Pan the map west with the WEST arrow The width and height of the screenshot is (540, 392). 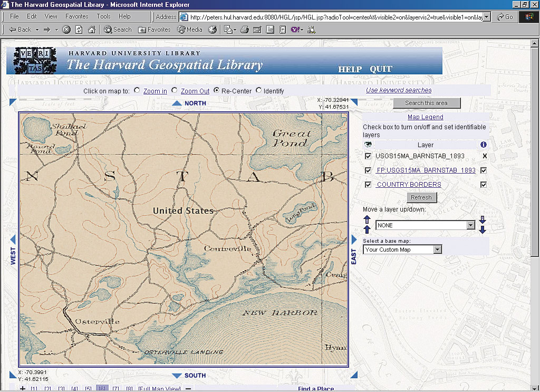pyautogui.click(x=13, y=239)
